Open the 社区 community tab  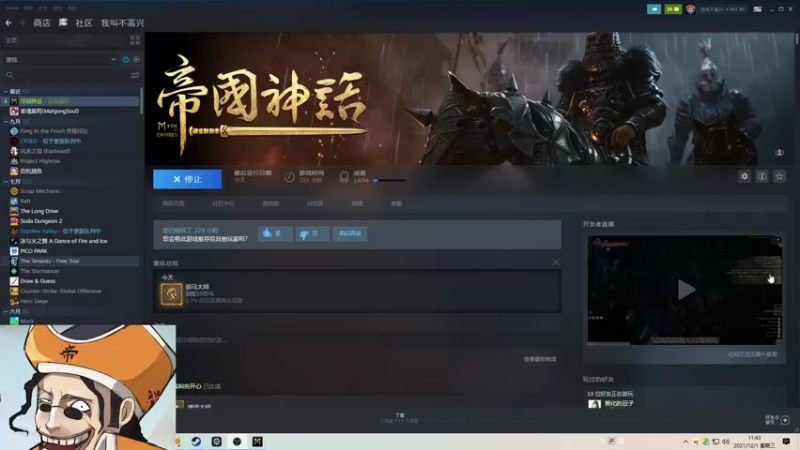[x=84, y=23]
